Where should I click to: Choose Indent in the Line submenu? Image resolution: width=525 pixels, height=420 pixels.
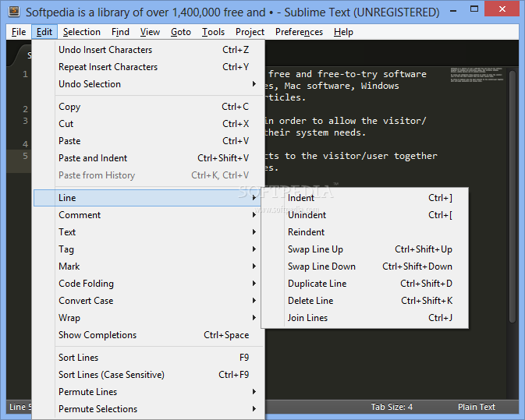pos(365,198)
